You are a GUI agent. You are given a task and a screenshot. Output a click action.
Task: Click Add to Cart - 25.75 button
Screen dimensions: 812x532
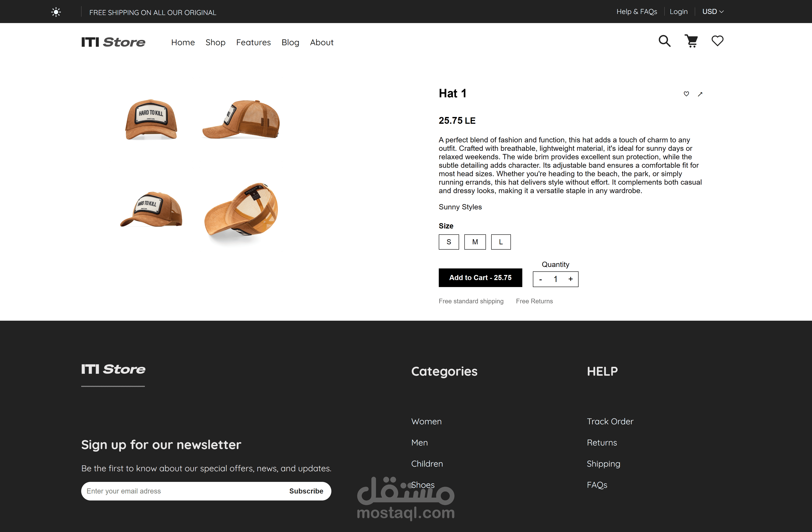pos(480,278)
